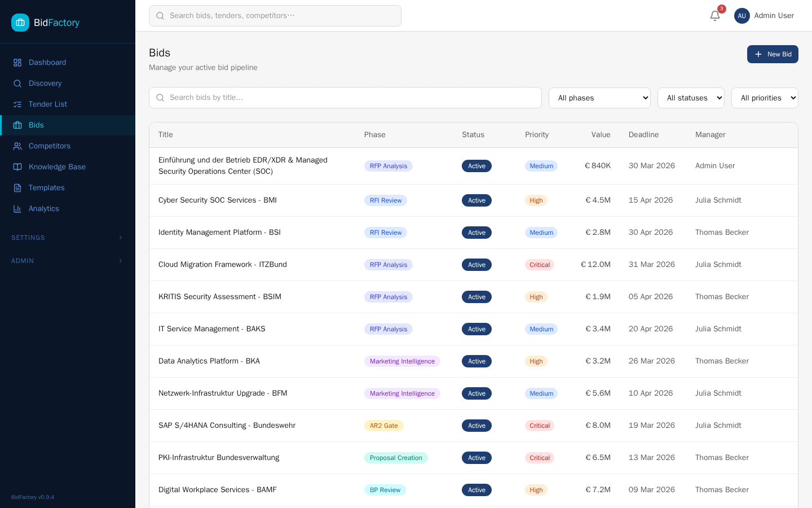
Task: Open the All priorities filter dropdown
Action: (x=765, y=98)
